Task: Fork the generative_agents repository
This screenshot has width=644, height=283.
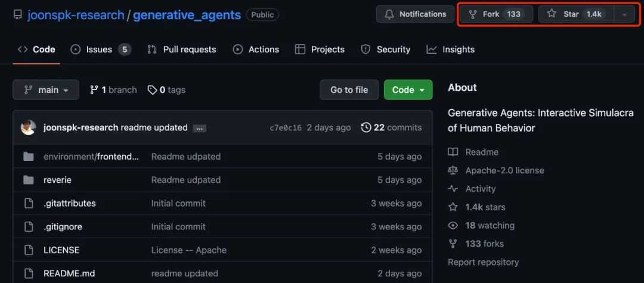Action: 491,14
